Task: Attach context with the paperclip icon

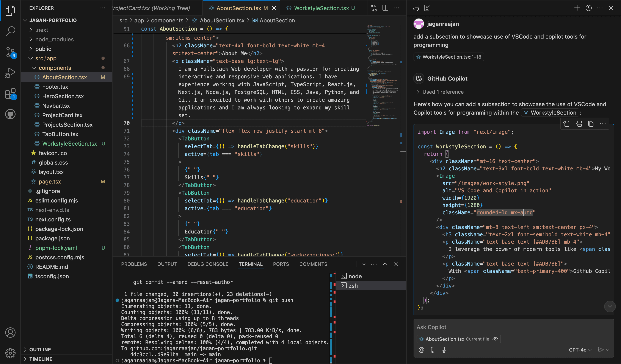Action: click(433, 350)
